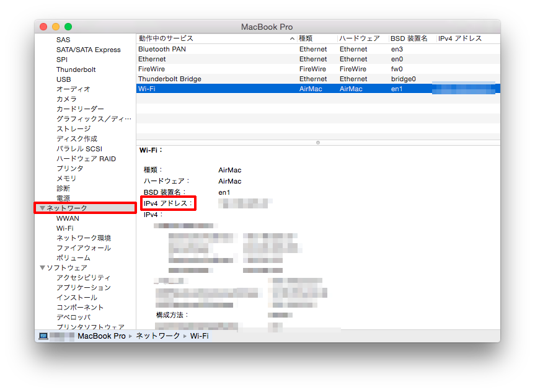Close the MacBook Pro window

(x=43, y=27)
